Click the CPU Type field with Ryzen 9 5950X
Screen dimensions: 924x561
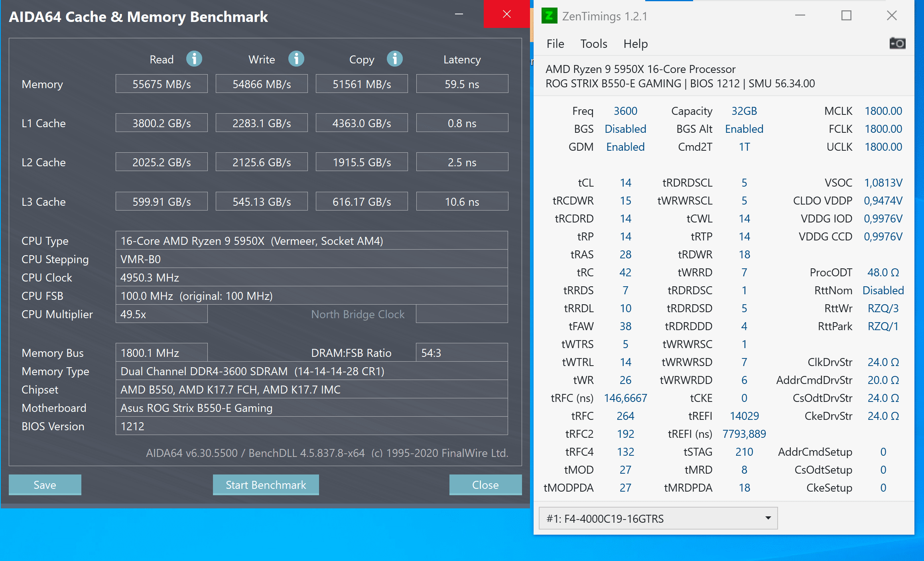click(x=311, y=240)
